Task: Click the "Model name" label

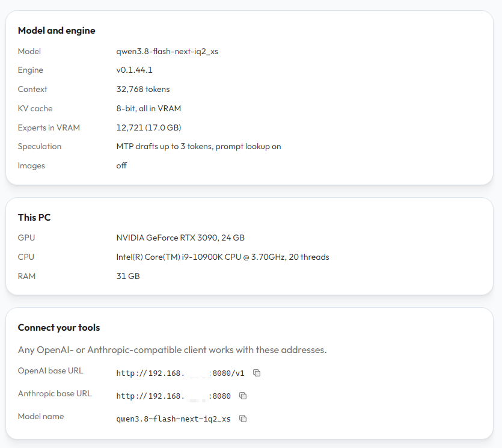Action: coord(41,416)
